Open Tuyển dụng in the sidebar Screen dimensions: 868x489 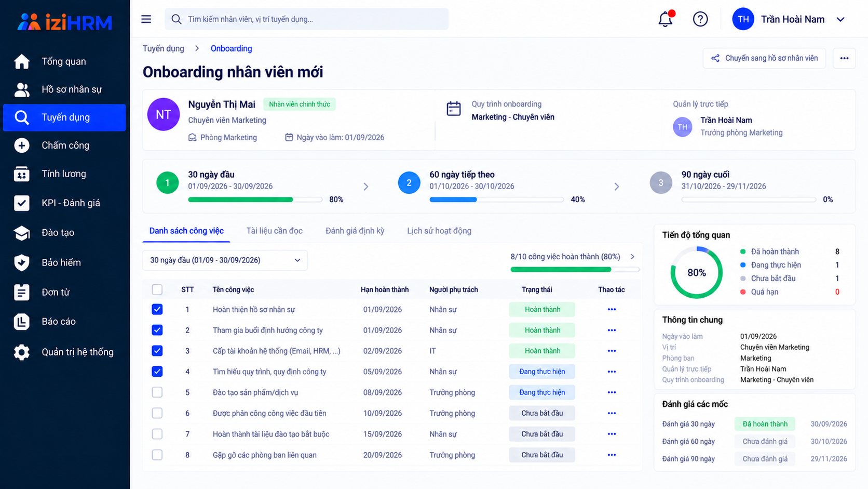(x=65, y=117)
